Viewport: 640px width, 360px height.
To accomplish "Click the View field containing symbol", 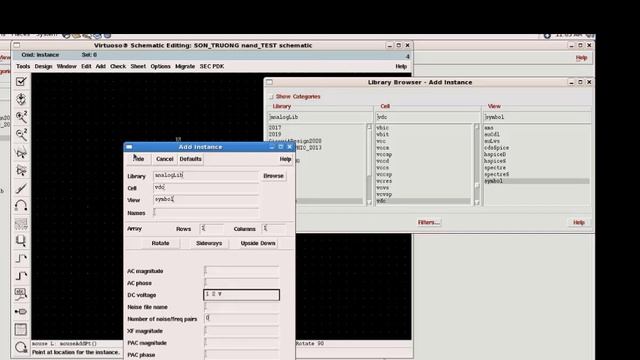I will (206, 200).
